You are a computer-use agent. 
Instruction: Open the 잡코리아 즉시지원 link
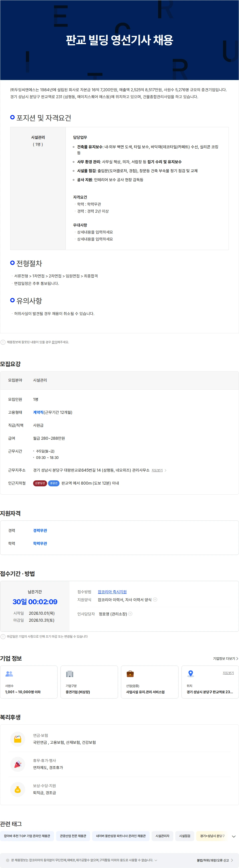pos(112,592)
